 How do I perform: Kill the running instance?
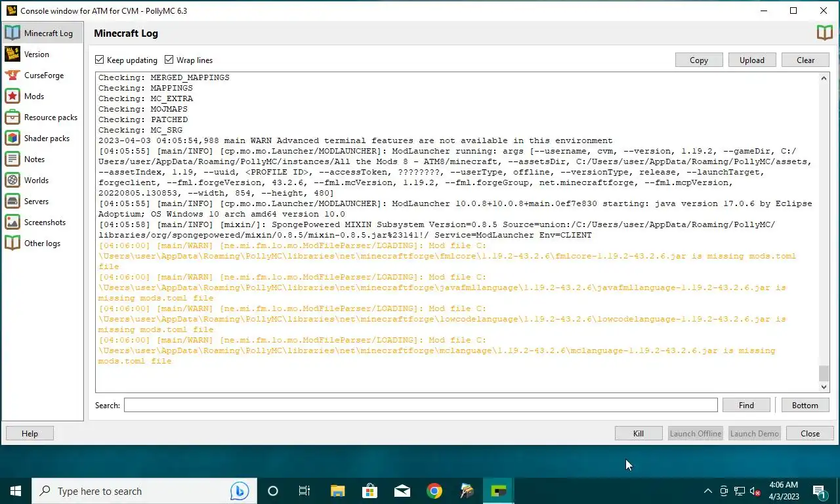(x=639, y=433)
